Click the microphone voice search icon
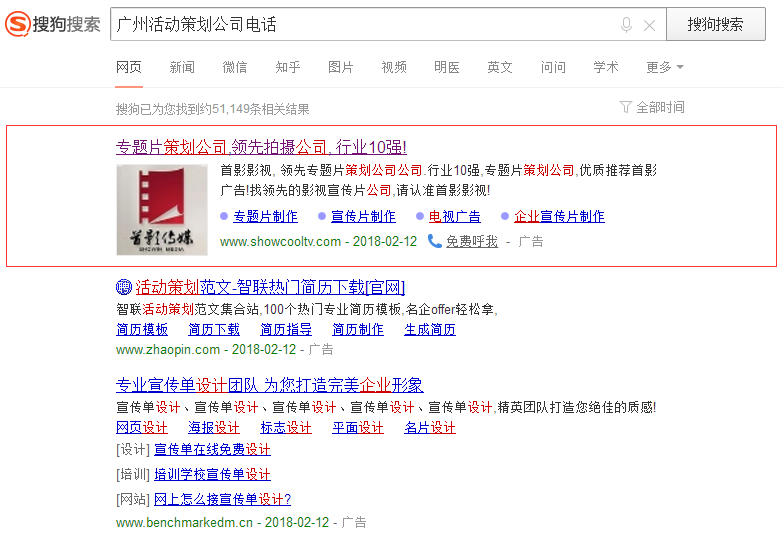Viewport: 783px width, 547px height. (627, 25)
